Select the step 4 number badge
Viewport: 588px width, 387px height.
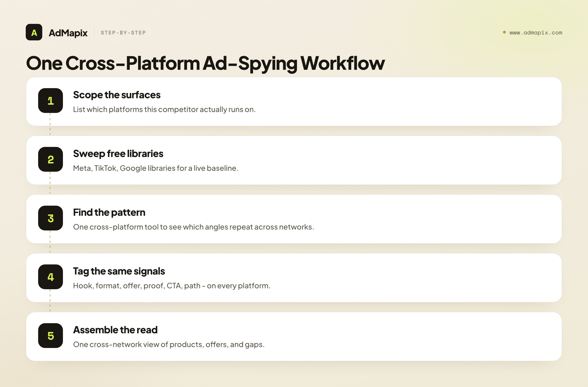pyautogui.click(x=50, y=277)
